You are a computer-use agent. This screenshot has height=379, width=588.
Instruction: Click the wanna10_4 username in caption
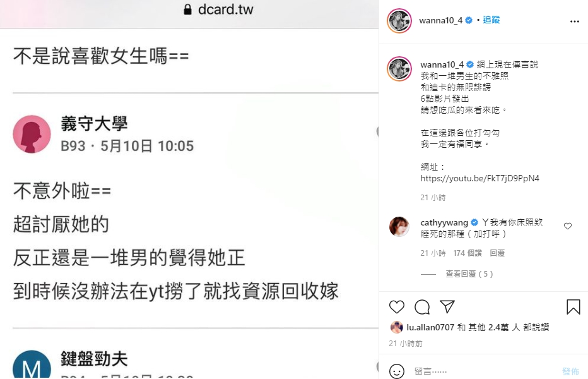(x=442, y=64)
